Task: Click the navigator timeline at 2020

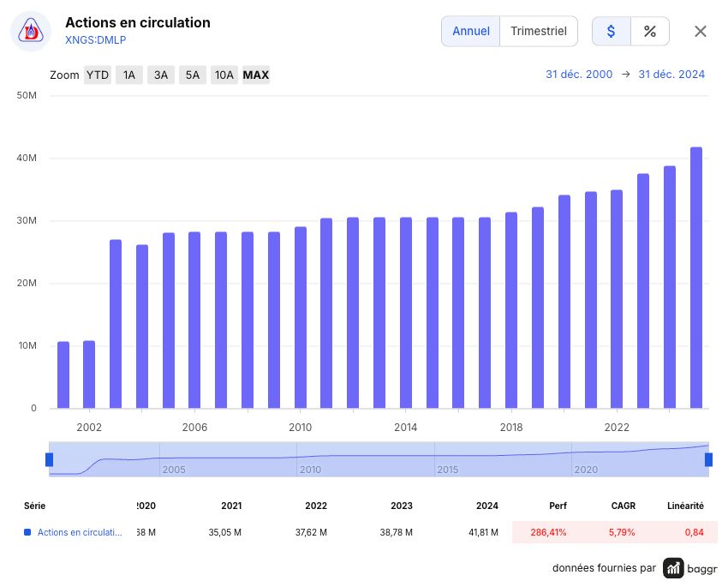Action: (x=586, y=470)
